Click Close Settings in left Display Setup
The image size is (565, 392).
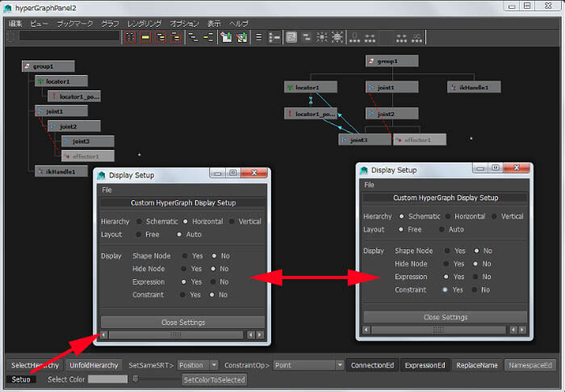(182, 322)
